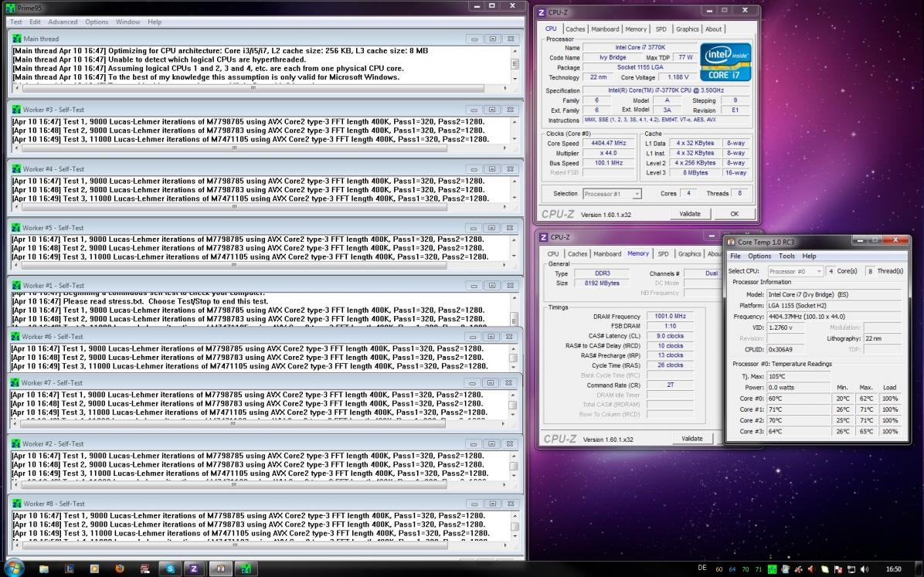Click the Worker #5 Self-Test window icon

click(16, 228)
